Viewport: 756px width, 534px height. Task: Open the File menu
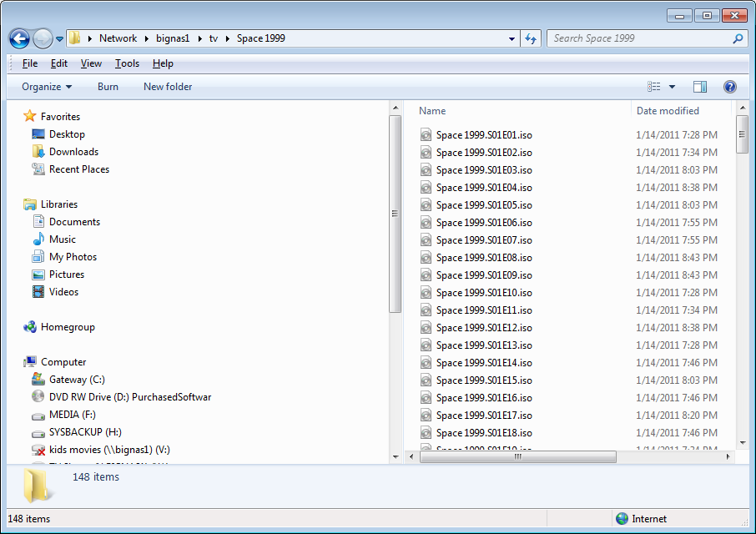[30, 63]
